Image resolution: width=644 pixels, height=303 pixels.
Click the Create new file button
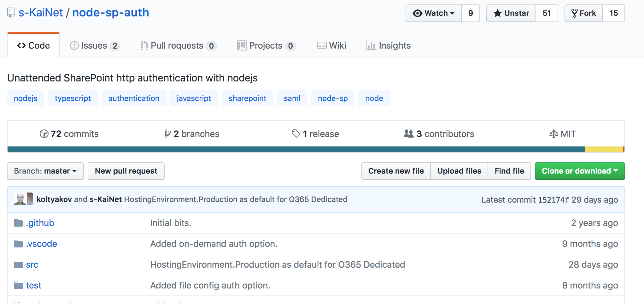(396, 171)
